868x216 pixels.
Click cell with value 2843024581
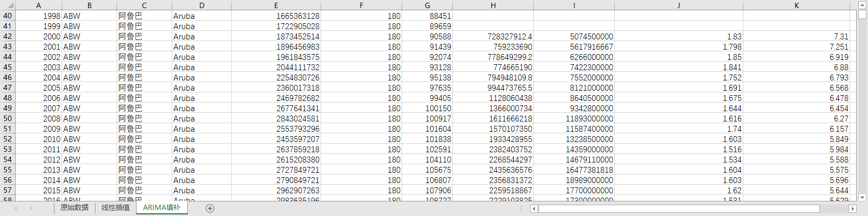tap(276, 119)
